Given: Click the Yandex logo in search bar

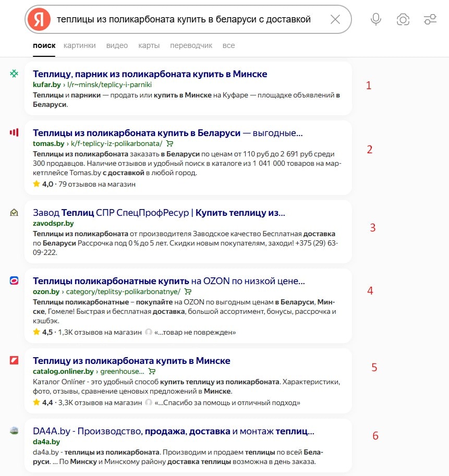Looking at the screenshot, I should [x=39, y=19].
